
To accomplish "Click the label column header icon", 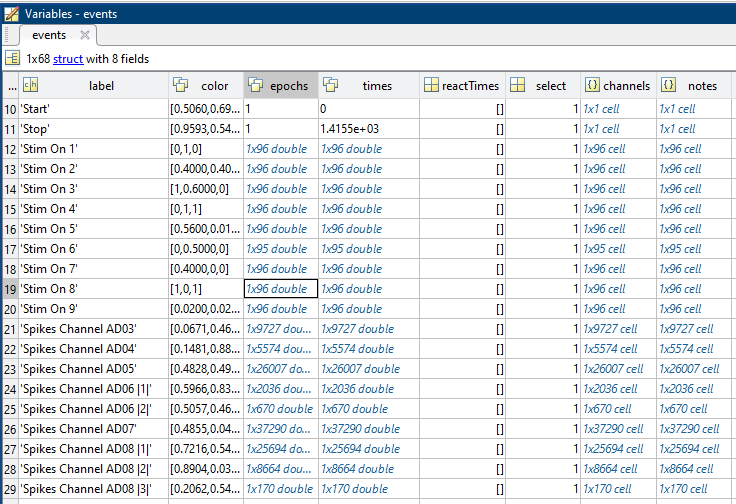I will pyautogui.click(x=30, y=86).
